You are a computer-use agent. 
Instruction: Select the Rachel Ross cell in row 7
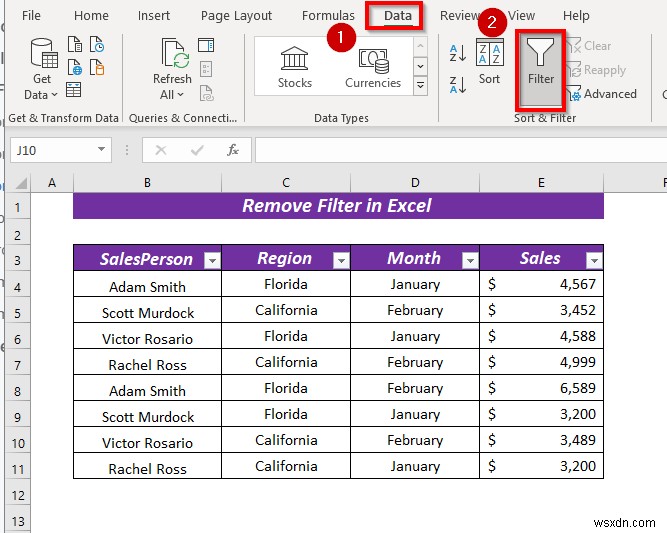click(x=147, y=362)
